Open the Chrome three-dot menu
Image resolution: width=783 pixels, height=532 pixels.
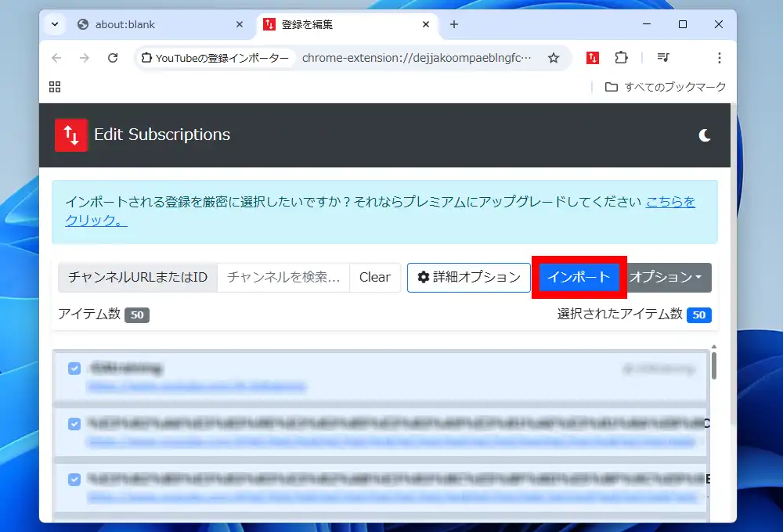(719, 58)
